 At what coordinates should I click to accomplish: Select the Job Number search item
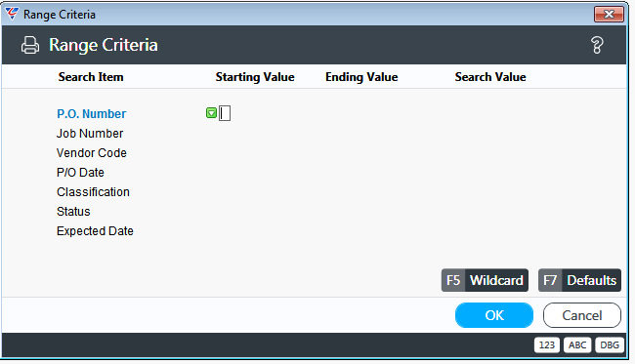tap(90, 134)
